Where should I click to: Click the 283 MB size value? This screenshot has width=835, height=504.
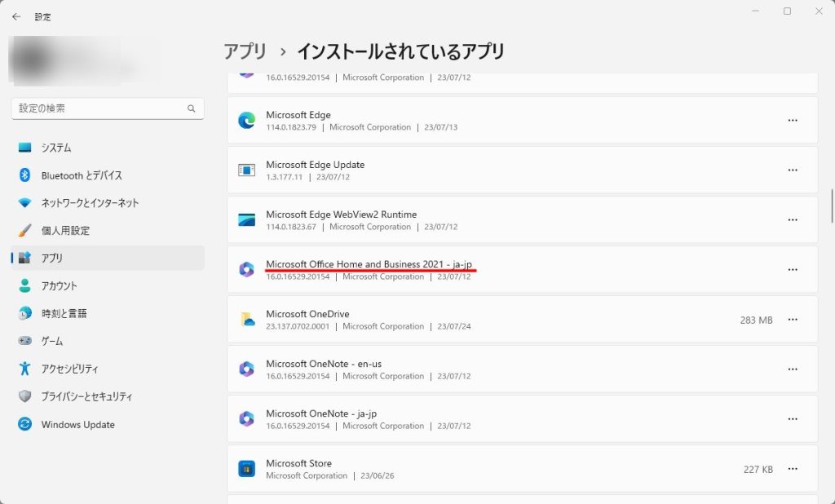756,321
